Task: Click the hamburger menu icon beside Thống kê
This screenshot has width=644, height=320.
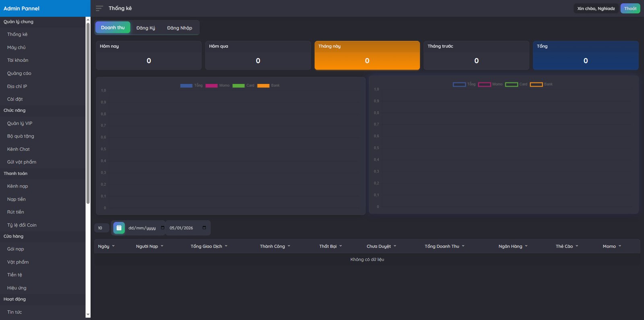Action: coord(99,8)
